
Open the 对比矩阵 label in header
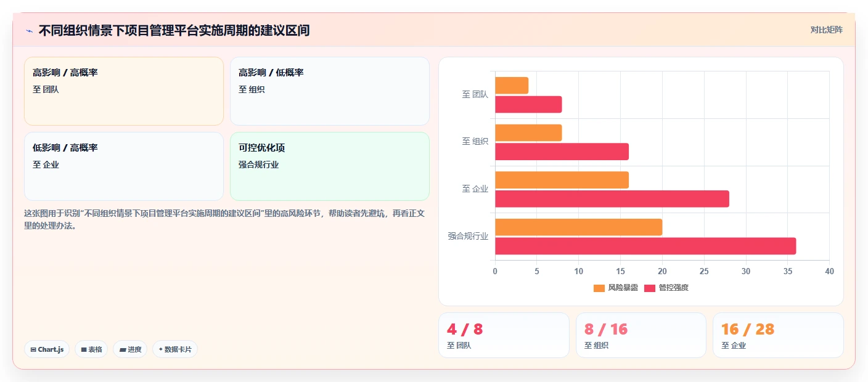coord(826,30)
